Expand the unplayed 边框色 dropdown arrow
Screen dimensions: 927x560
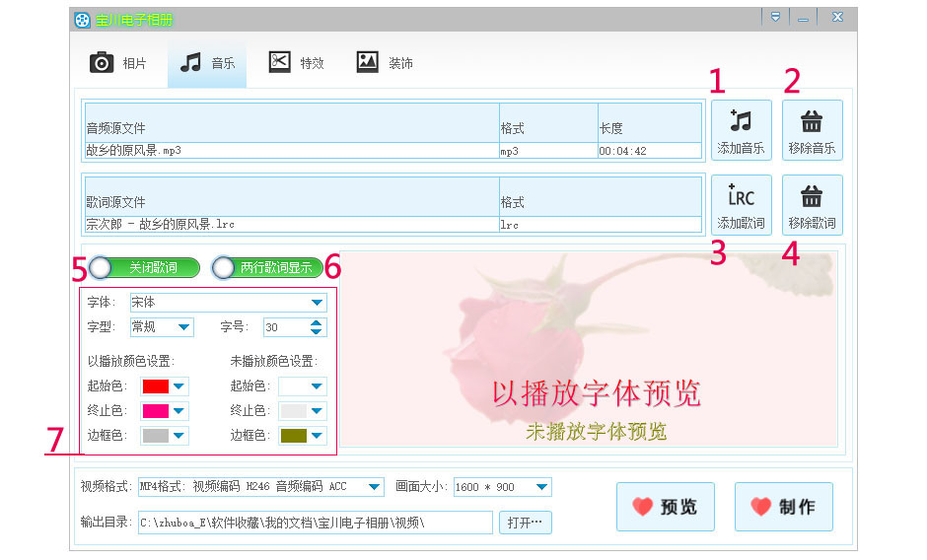pyautogui.click(x=317, y=436)
